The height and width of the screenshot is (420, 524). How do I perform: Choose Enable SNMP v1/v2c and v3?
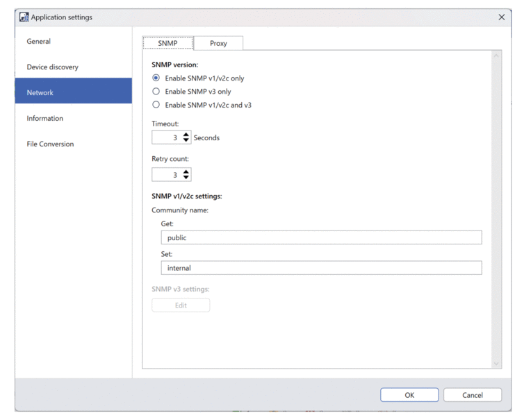[156, 105]
